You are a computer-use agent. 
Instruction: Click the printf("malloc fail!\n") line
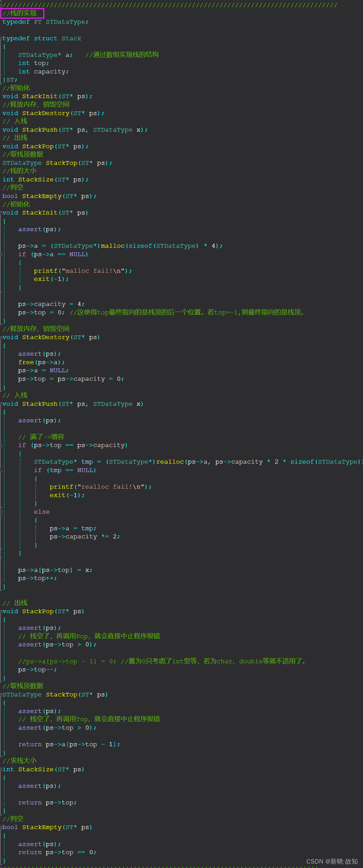[x=83, y=271]
